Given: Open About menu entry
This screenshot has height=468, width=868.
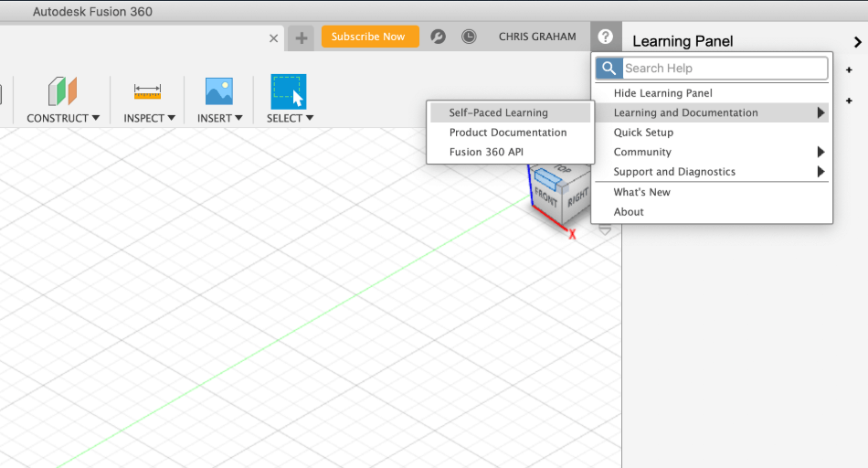Looking at the screenshot, I should pyautogui.click(x=712, y=211).
